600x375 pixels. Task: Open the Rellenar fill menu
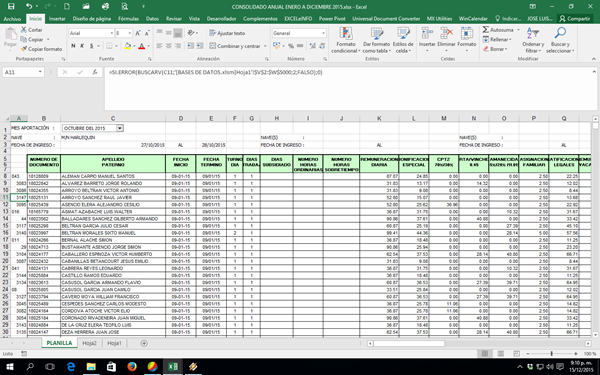click(x=497, y=39)
